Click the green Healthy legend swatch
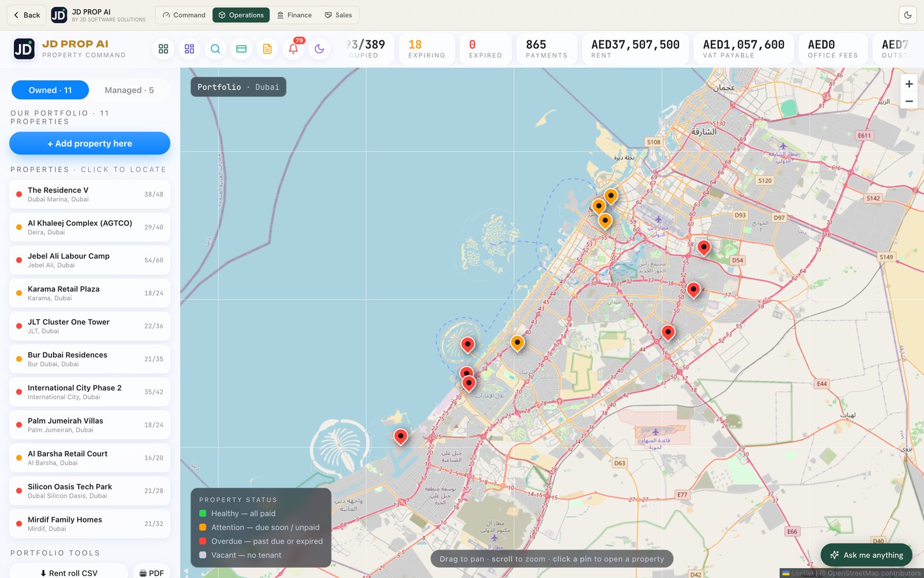This screenshot has height=578, width=924. [203, 513]
